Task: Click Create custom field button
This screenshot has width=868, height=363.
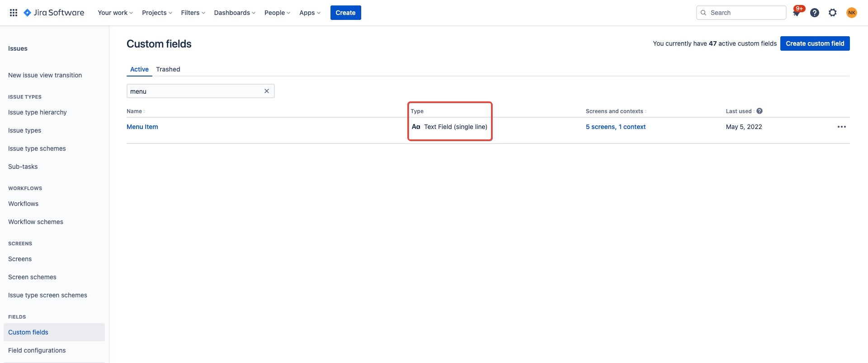Action: (x=815, y=43)
